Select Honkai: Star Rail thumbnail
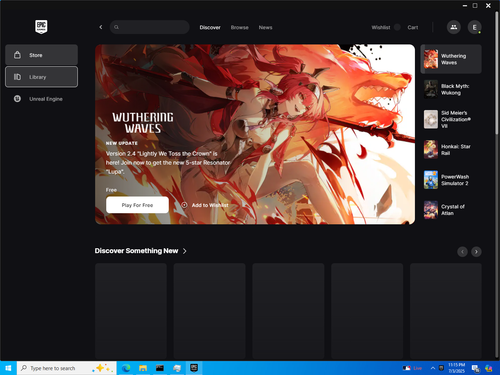 (x=431, y=149)
